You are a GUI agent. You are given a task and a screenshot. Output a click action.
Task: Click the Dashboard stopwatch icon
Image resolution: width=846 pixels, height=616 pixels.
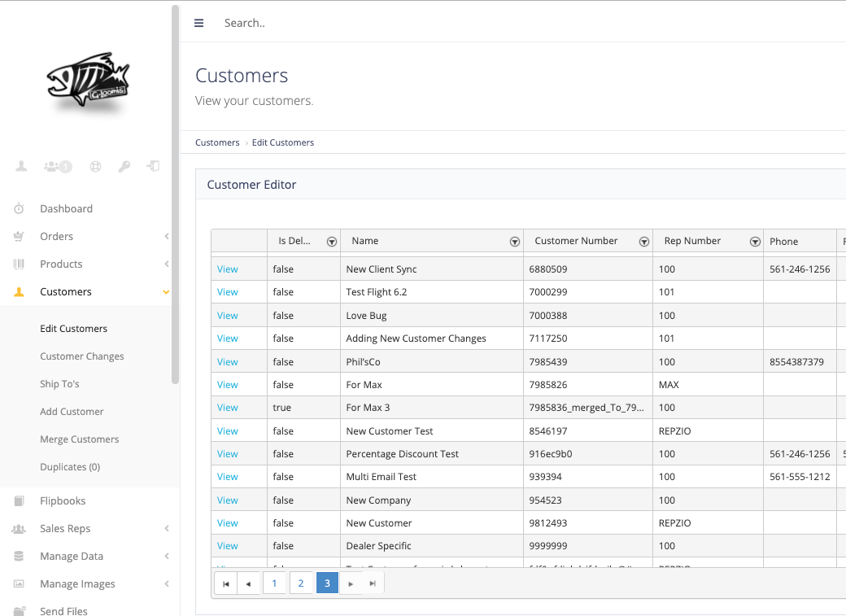click(x=19, y=208)
